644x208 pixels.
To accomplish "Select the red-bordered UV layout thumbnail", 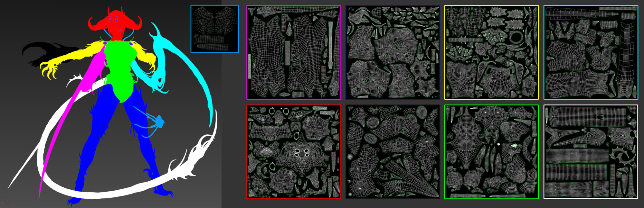I will (x=294, y=152).
